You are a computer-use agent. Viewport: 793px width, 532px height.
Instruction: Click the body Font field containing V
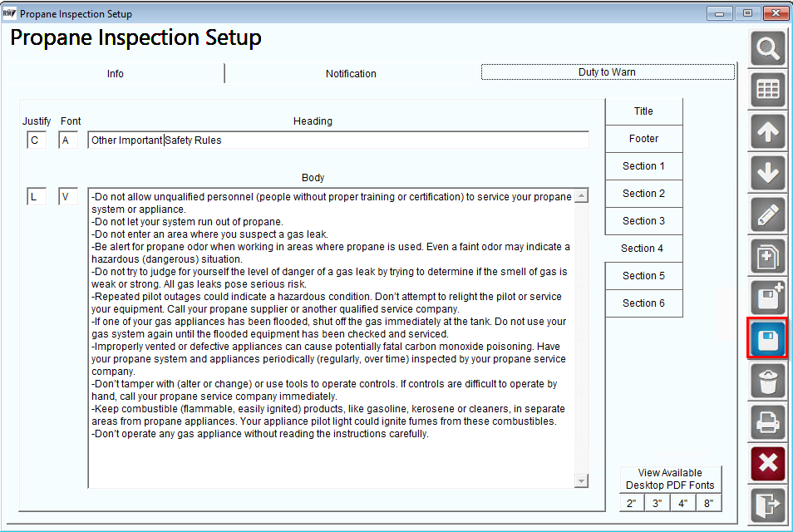[68, 196]
